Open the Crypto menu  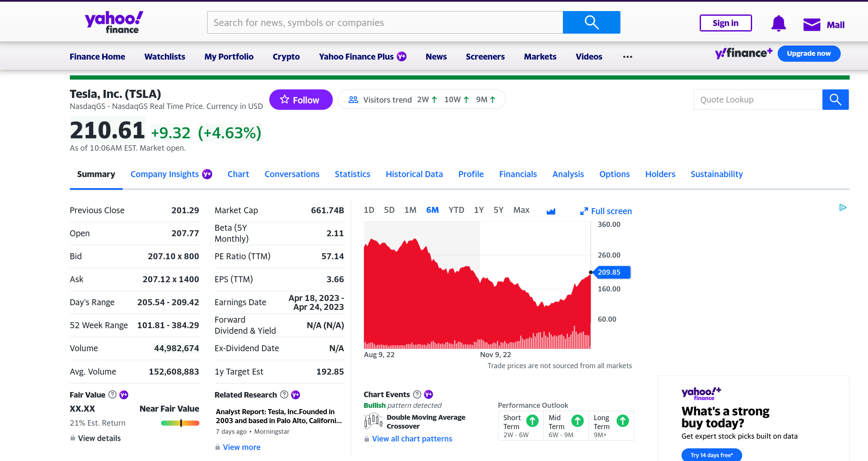pos(286,57)
